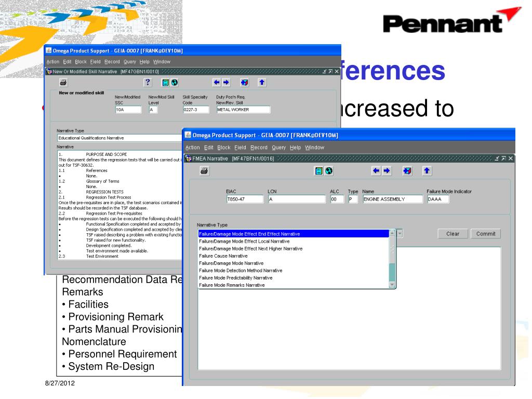532x399 pixels.
Task: Open Query menu in Skill Narrative window
Action: click(x=129, y=62)
